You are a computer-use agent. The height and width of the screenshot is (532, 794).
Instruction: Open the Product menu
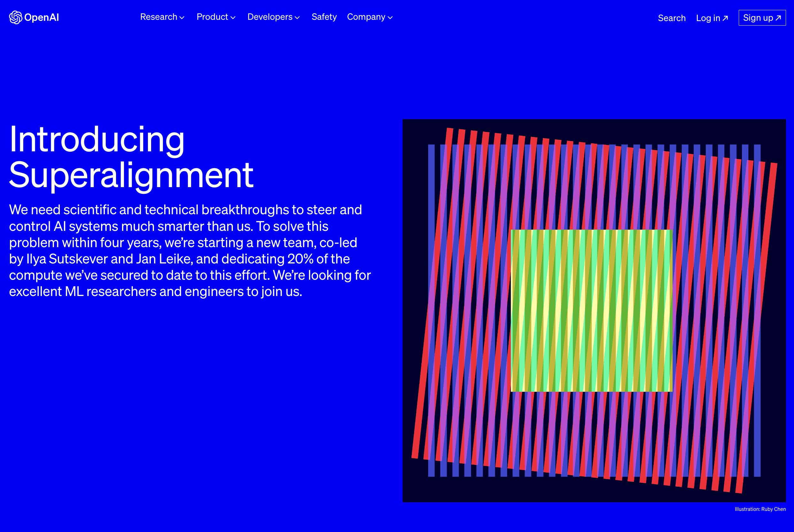pyautogui.click(x=212, y=17)
